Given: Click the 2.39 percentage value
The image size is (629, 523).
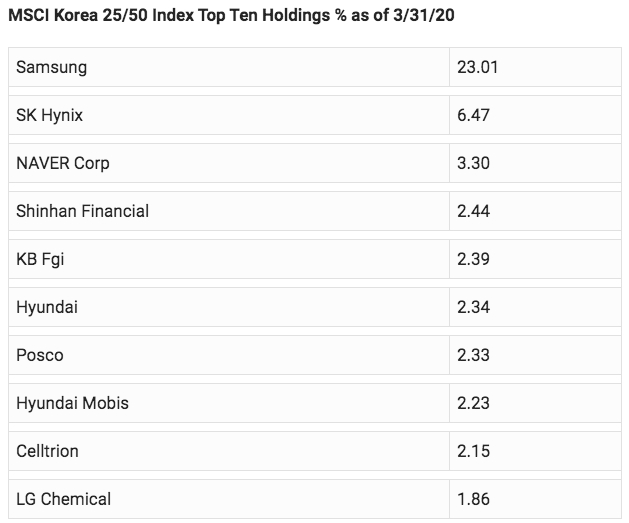Looking at the screenshot, I should coord(473,259).
